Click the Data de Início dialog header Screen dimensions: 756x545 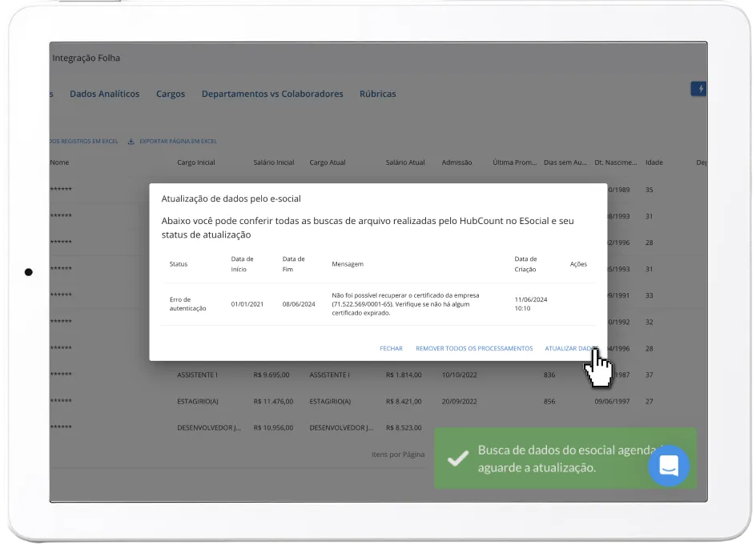point(242,264)
